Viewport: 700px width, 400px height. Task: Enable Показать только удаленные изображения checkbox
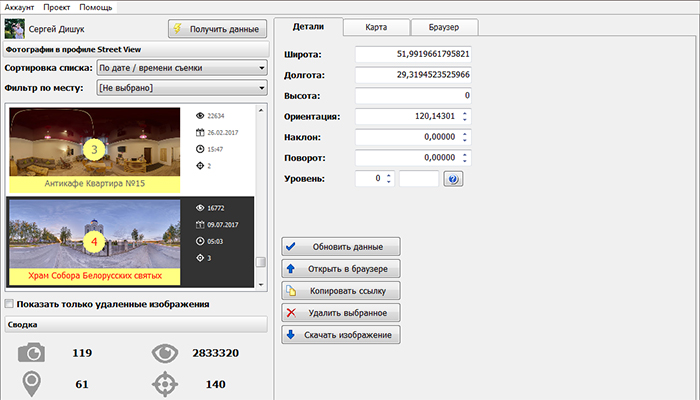(10, 304)
